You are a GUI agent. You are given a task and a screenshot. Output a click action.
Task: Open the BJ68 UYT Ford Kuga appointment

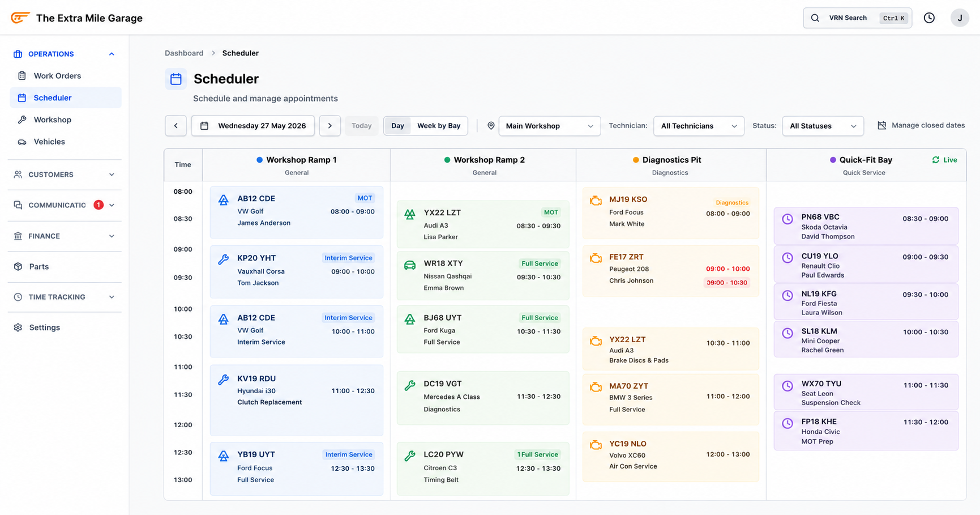[483, 330]
